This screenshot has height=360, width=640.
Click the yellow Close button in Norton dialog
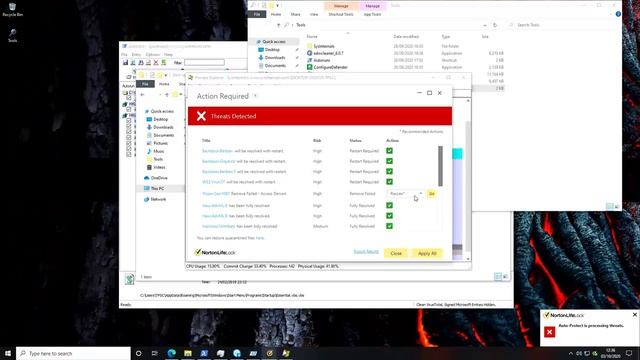[x=396, y=253]
